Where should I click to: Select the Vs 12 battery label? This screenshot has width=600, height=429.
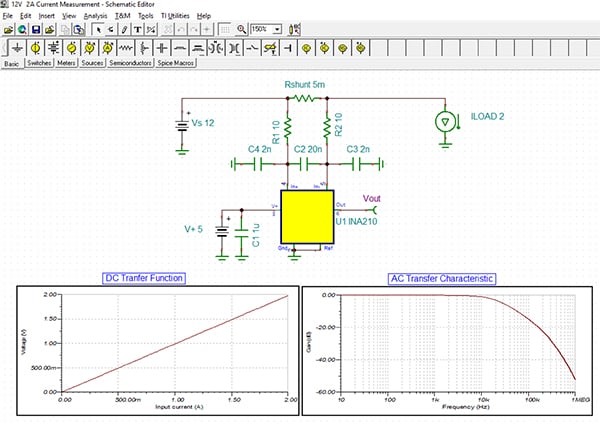[x=203, y=123]
